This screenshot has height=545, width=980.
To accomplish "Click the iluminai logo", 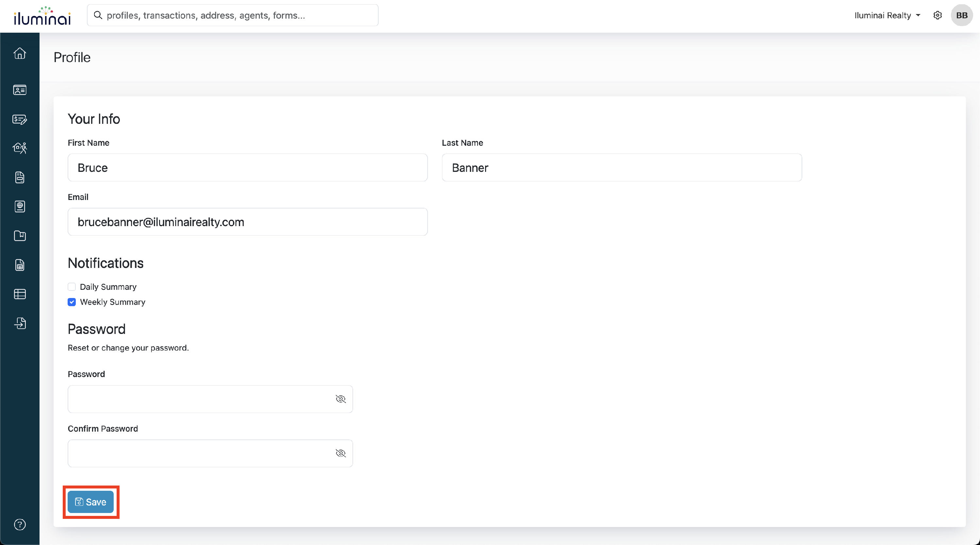I will 42,16.
